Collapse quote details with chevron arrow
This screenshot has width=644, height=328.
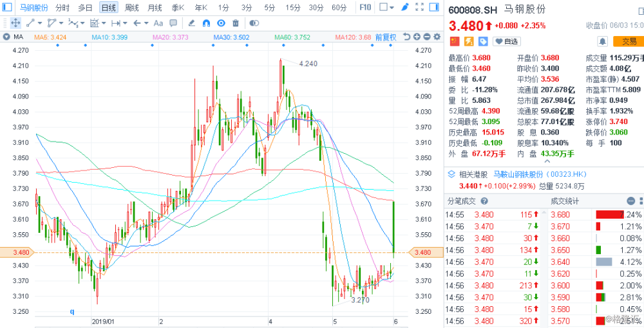[x=546, y=162]
